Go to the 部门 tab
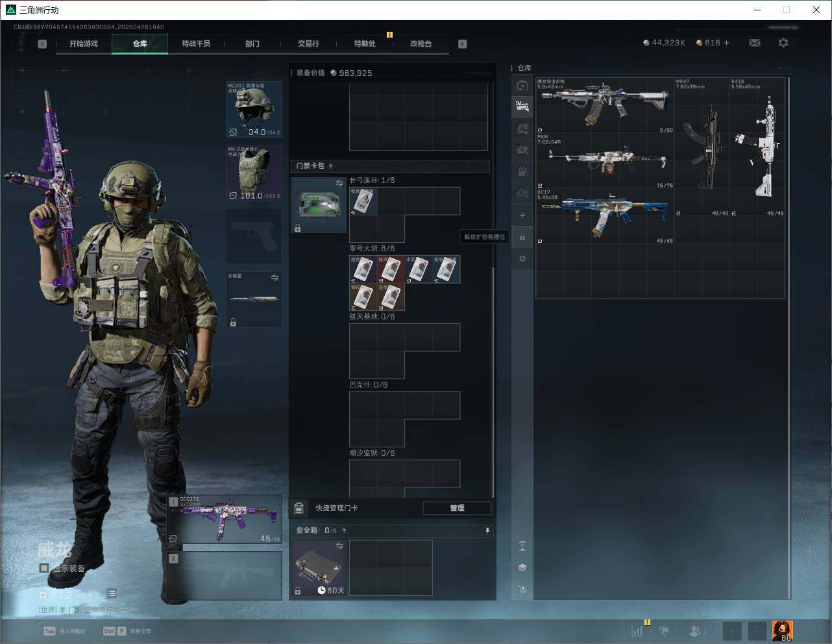Screen dimensions: 832x644 click(x=252, y=43)
